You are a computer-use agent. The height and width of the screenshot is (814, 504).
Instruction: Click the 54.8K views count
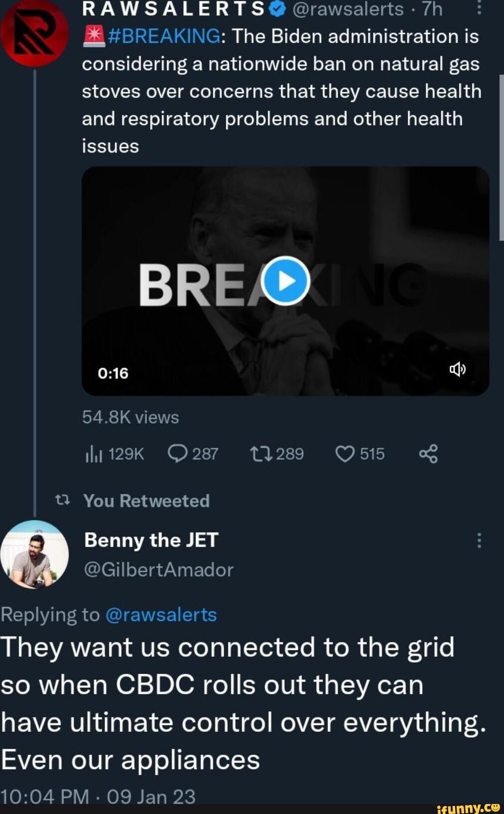coord(130,417)
